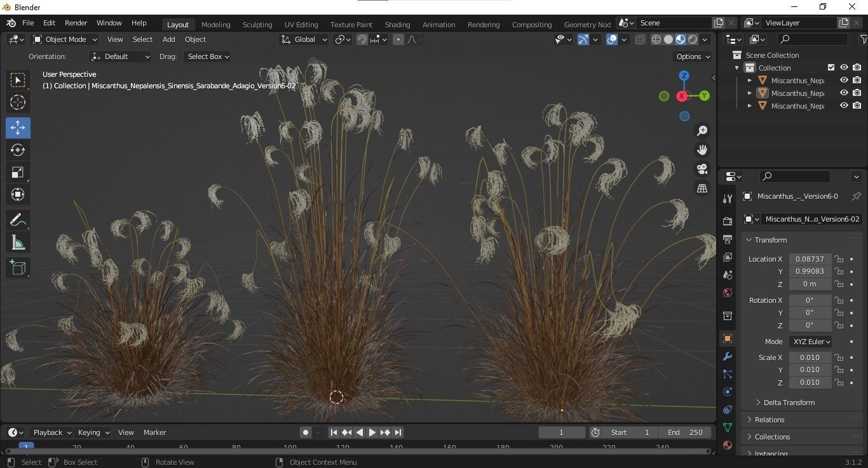This screenshot has width=868, height=468.
Task: Toggle visibility eye of Collection
Action: click(x=844, y=67)
